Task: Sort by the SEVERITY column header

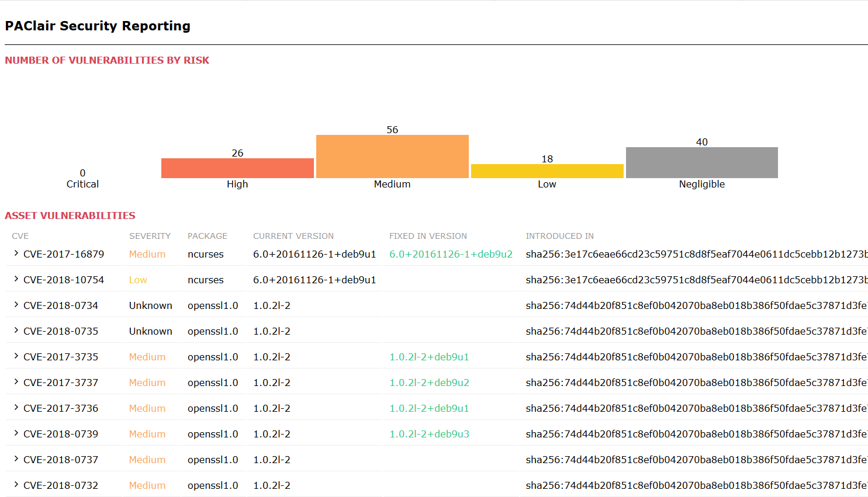Action: (150, 236)
